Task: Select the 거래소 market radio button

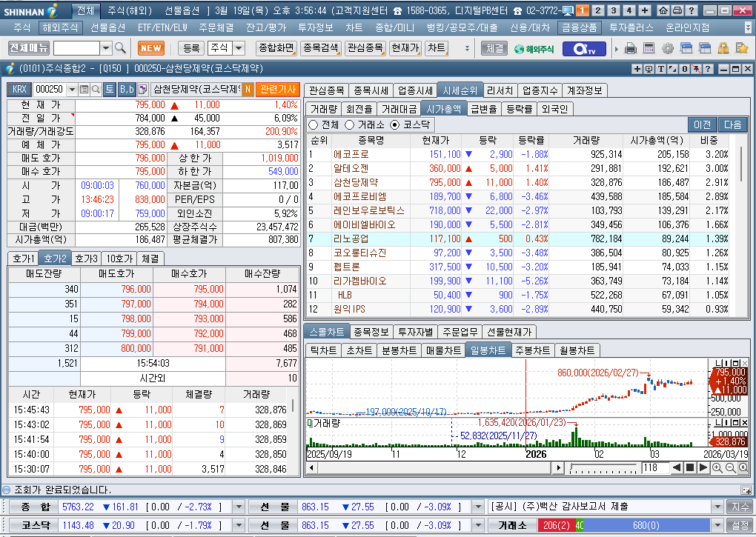Action: 350,124
